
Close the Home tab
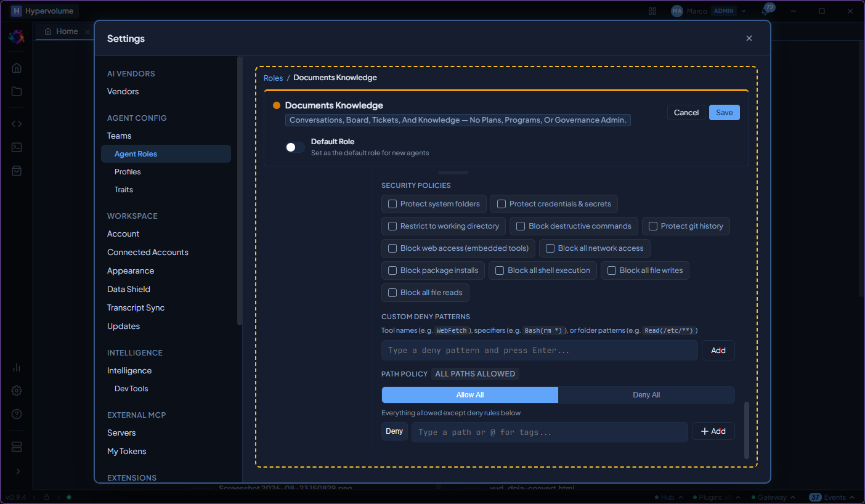[87, 31]
